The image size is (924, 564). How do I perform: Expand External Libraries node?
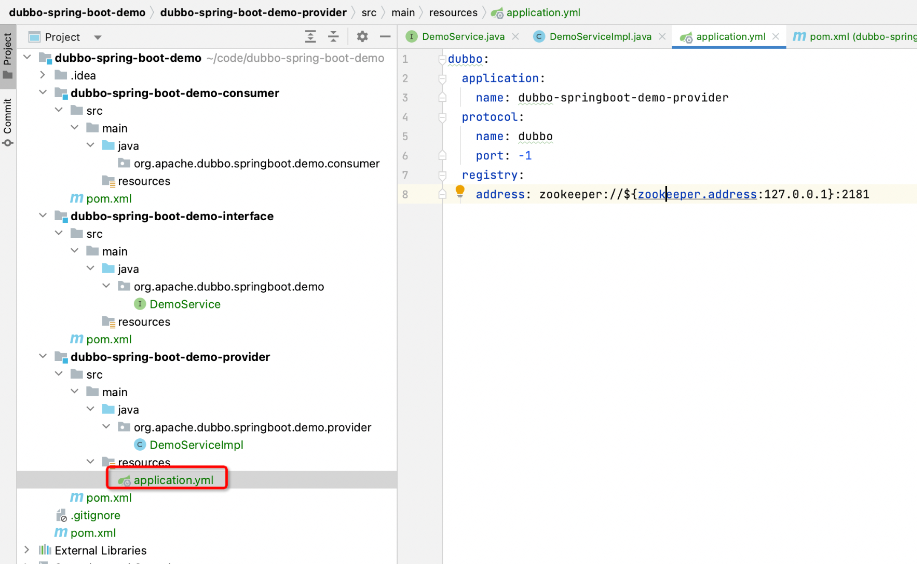tap(27, 550)
